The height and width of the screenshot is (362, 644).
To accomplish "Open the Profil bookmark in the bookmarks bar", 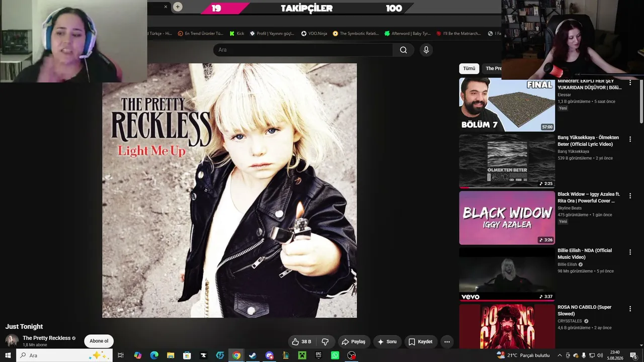I will [272, 34].
